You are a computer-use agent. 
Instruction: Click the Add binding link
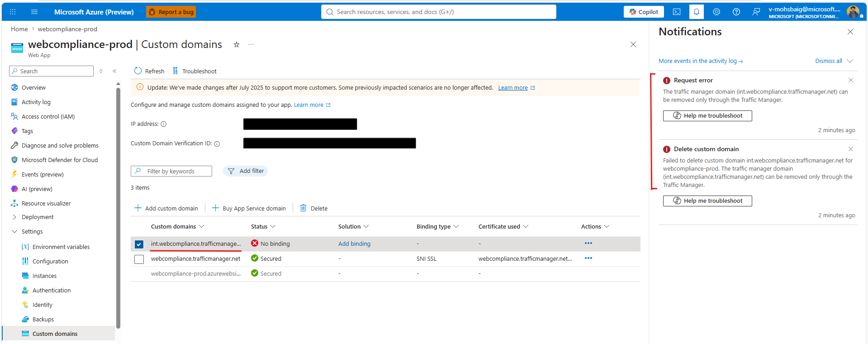[354, 244]
